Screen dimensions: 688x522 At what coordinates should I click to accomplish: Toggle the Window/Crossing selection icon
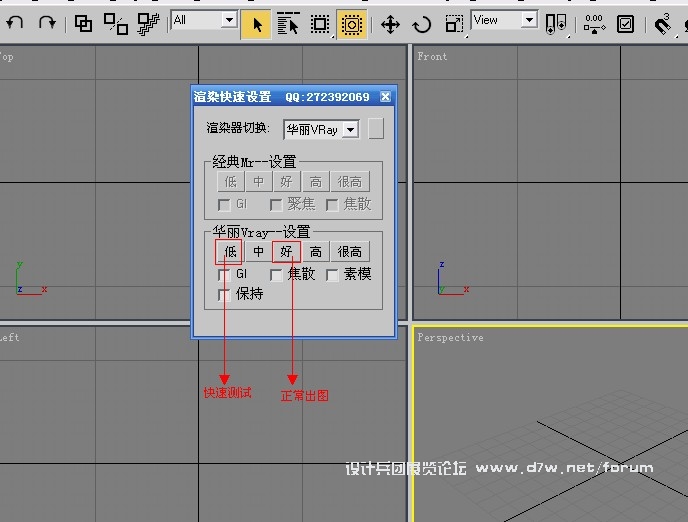(x=352, y=25)
